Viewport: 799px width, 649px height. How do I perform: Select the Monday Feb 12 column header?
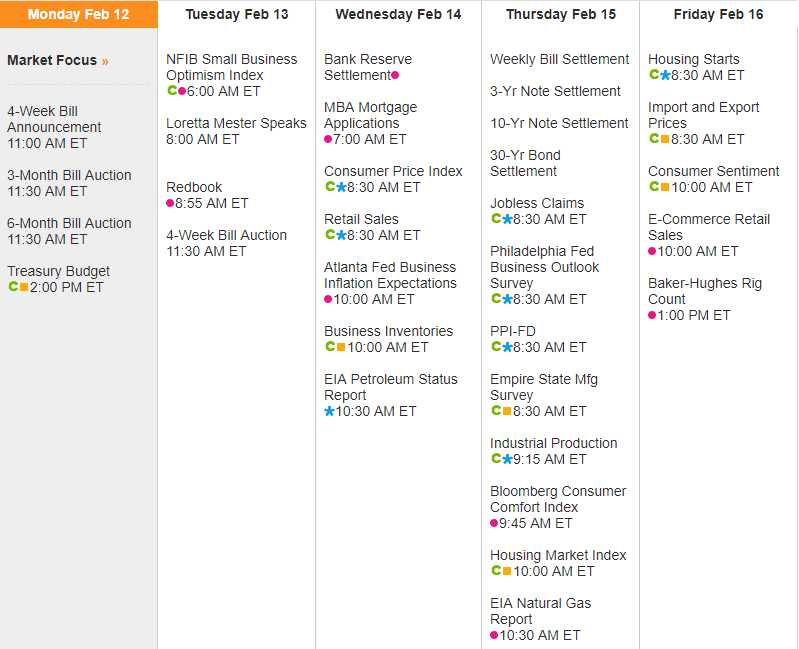click(78, 14)
